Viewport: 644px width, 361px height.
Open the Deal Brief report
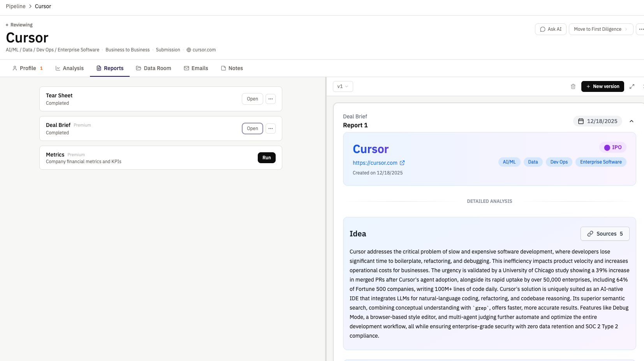[x=252, y=129]
